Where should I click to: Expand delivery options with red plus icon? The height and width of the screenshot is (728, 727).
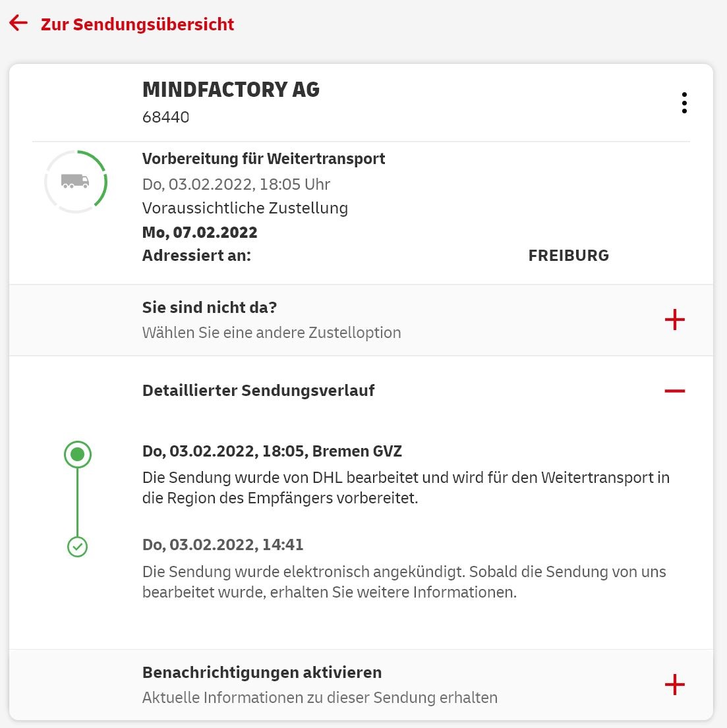point(674,320)
